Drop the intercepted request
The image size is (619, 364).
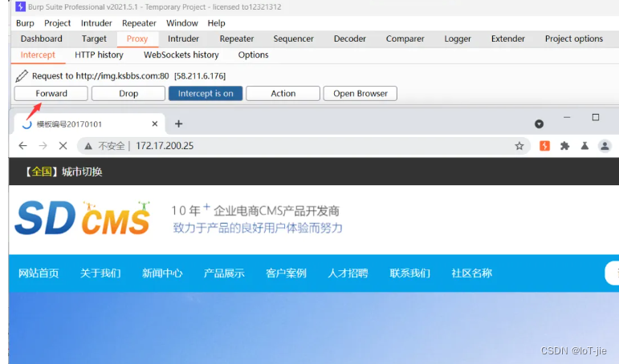(x=128, y=94)
